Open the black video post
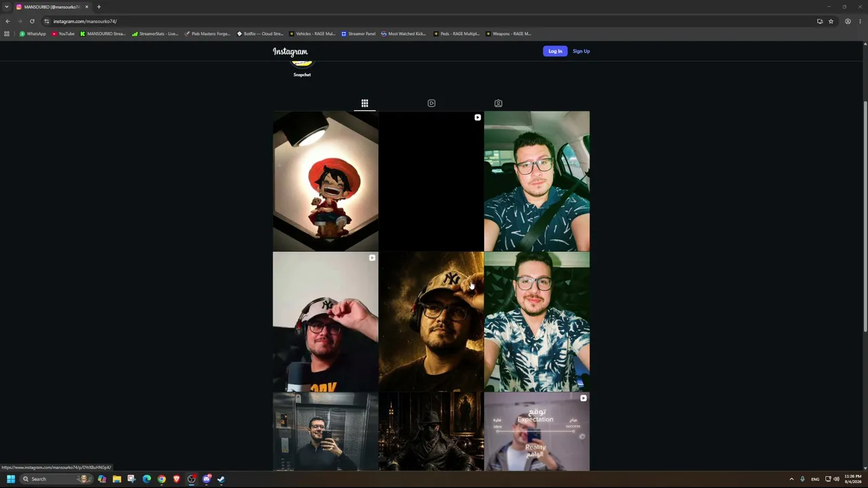 point(431,181)
